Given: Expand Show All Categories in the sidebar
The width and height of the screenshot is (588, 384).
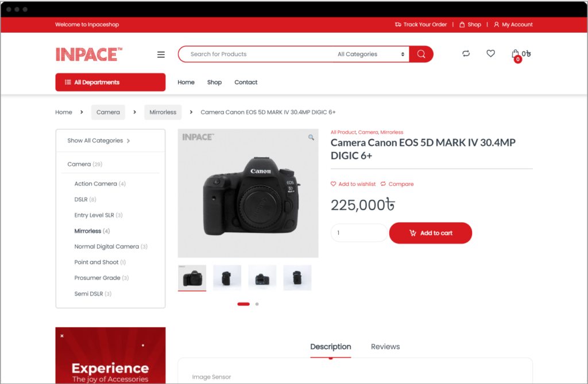Looking at the screenshot, I should point(95,140).
